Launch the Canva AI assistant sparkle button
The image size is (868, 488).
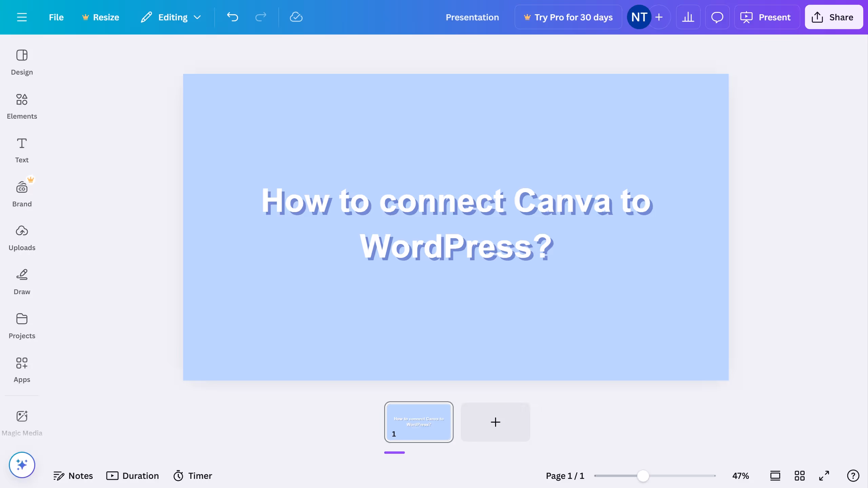click(22, 465)
